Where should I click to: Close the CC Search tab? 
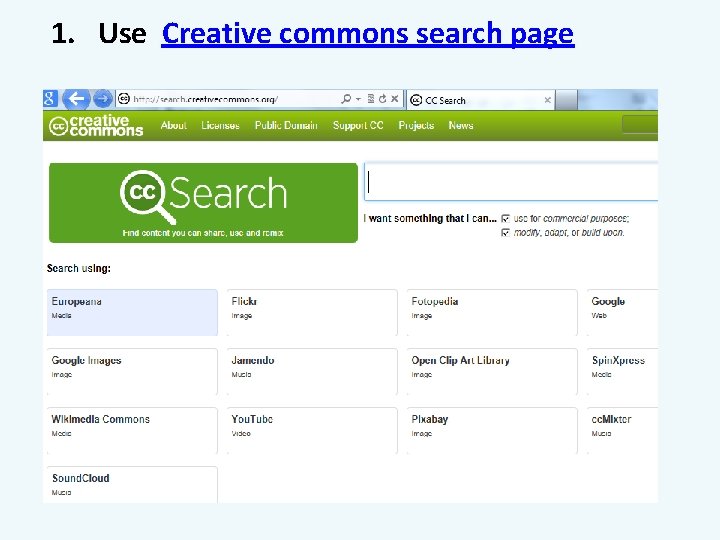point(547,100)
